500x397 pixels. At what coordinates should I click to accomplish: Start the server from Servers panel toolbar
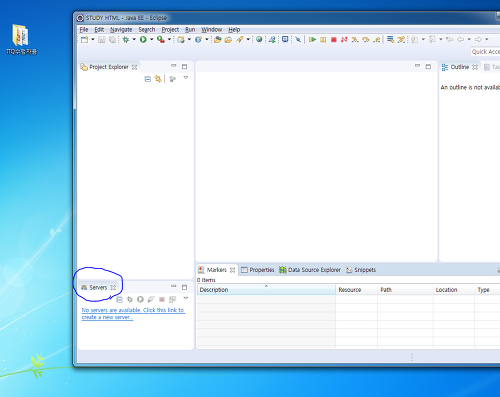[140, 299]
